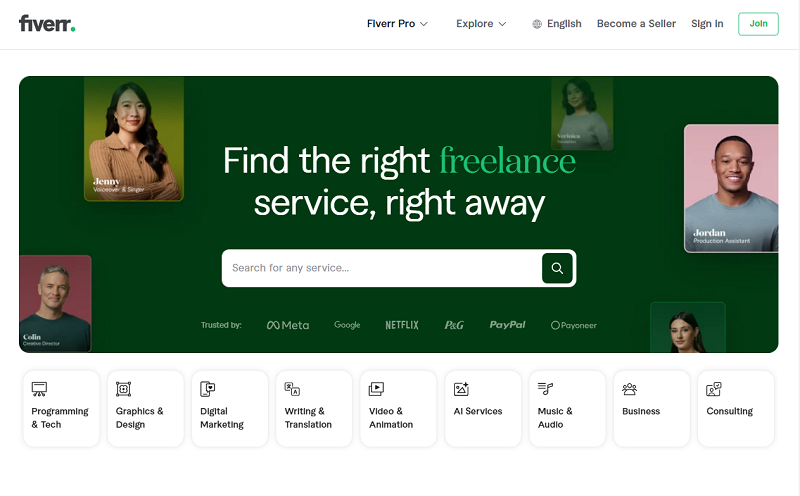
Task: Go to Become a Seller
Action: (636, 24)
